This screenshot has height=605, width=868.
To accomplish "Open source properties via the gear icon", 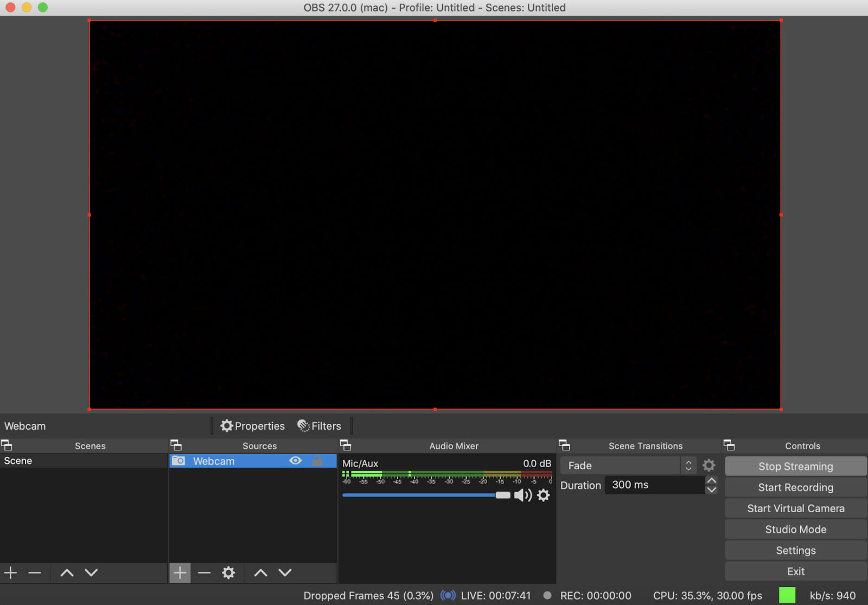I will 228,572.
